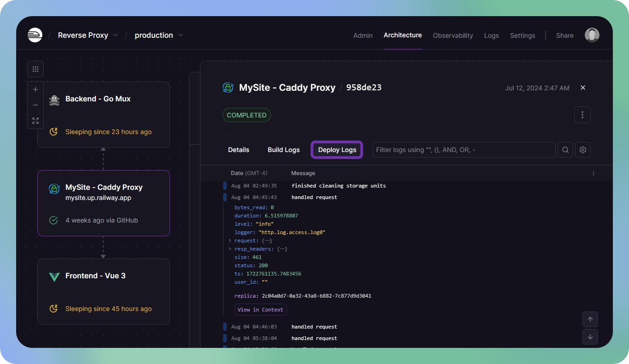This screenshot has height=364, width=629.
Task: Click the 958de23 commit hash
Action: coord(364,88)
